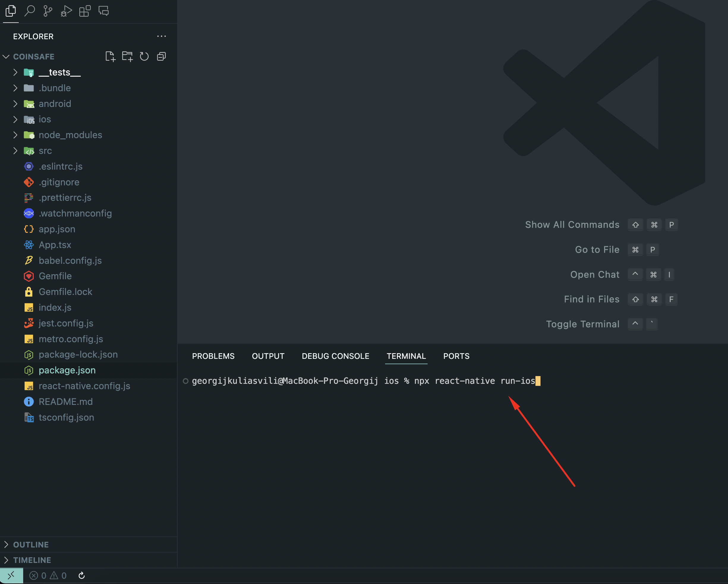Viewport: 728px width, 584px height.
Task: Open tsconfig.json file
Action: 89,418
